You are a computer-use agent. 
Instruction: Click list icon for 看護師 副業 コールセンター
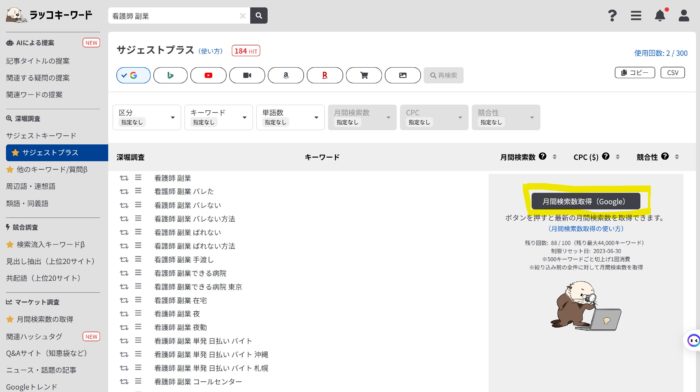pyautogui.click(x=138, y=381)
